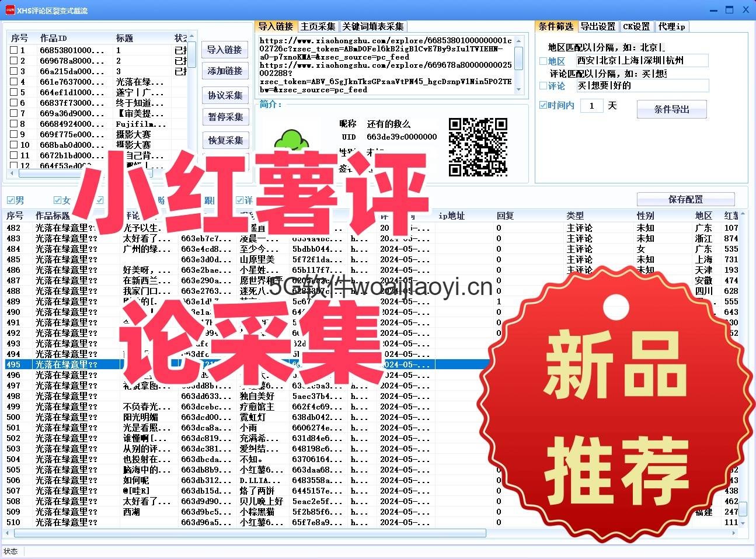Image resolution: width=756 pixels, height=559 pixels.
Task: Select works row titled 终于知道...
Action: tap(98, 103)
